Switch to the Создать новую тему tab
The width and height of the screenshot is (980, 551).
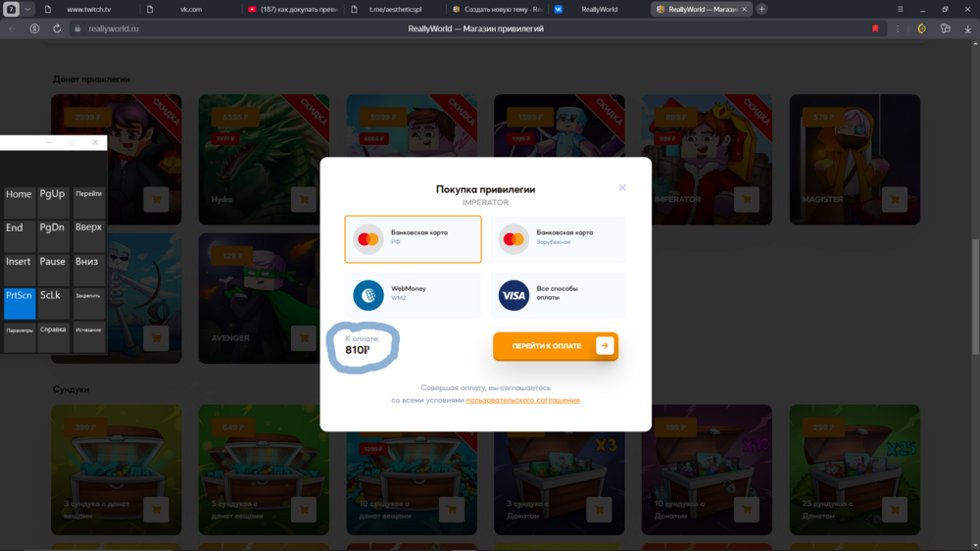click(498, 10)
